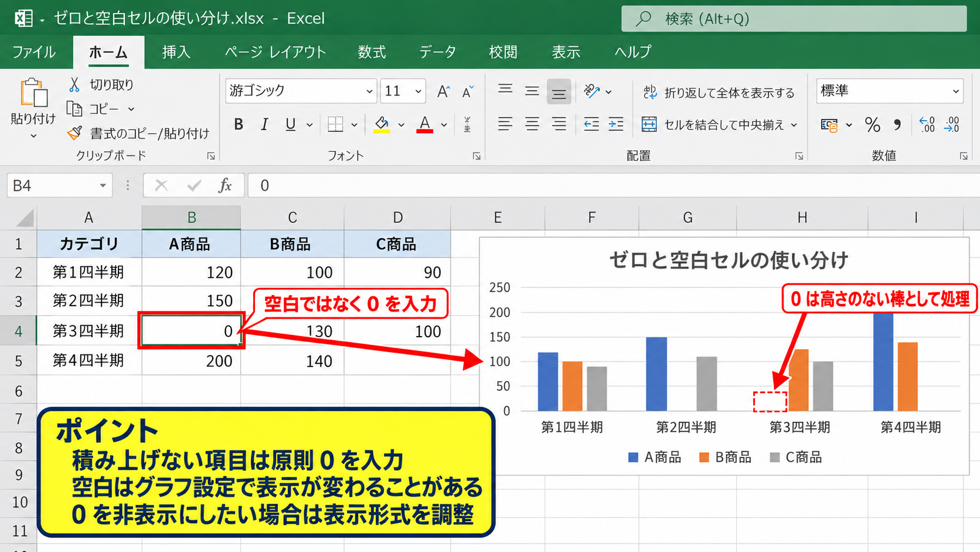Select the chart title text
This screenshot has width=980, height=552.
tap(729, 260)
